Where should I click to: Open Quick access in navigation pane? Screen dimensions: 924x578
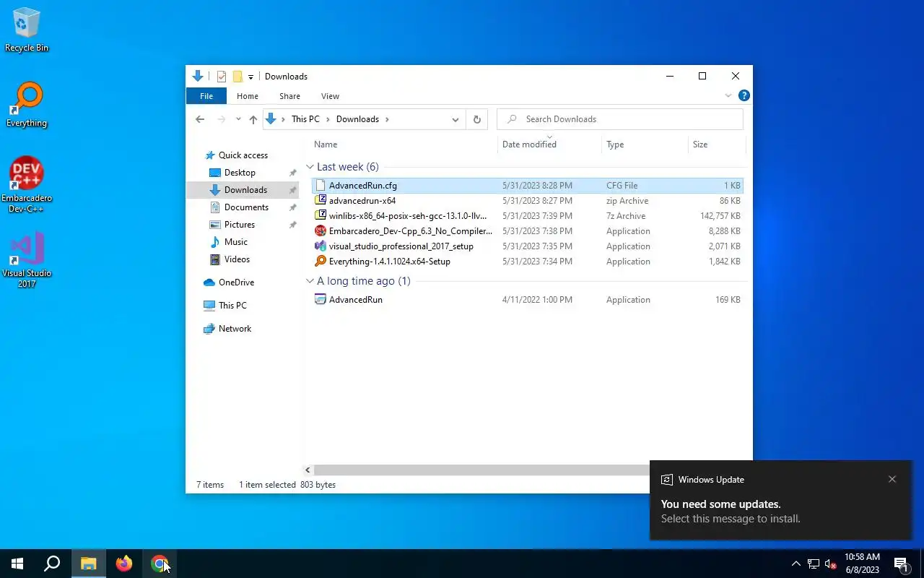243,155
